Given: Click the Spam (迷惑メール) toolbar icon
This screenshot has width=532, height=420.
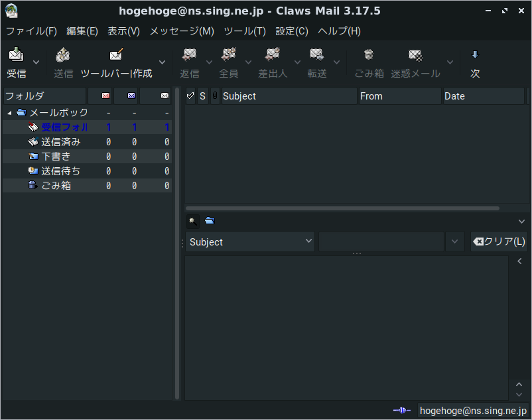Looking at the screenshot, I should (415, 54).
